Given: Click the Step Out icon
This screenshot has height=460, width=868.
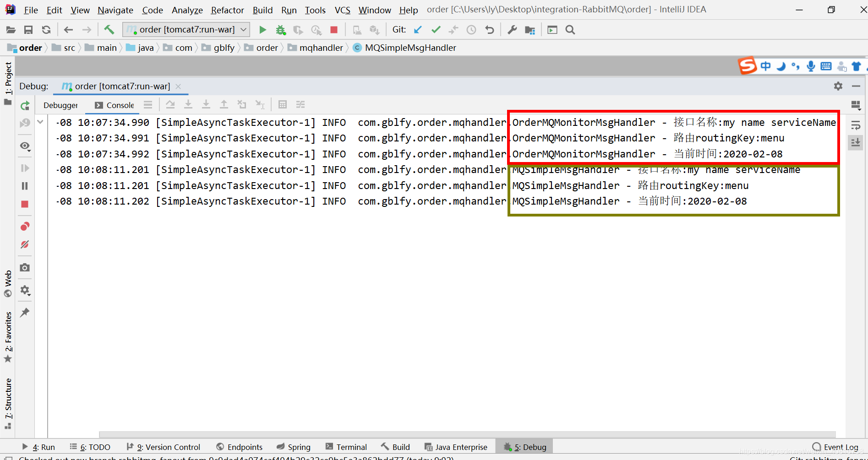Looking at the screenshot, I should (x=224, y=105).
